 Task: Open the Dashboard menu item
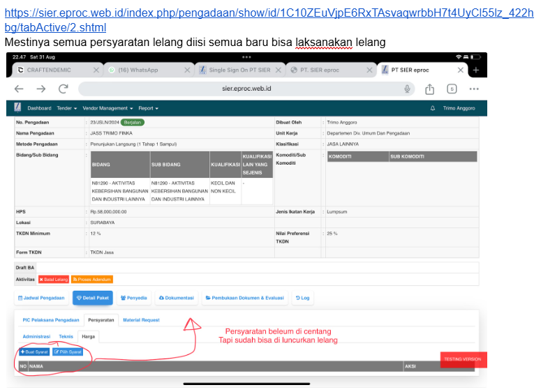point(39,108)
